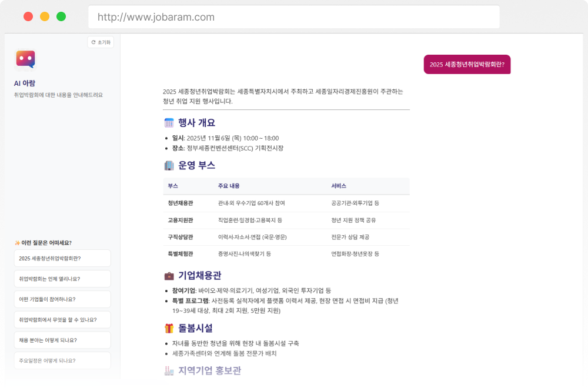Click the gift icon beside 돌봄시설
The height and width of the screenshot is (391, 588).
tap(169, 328)
